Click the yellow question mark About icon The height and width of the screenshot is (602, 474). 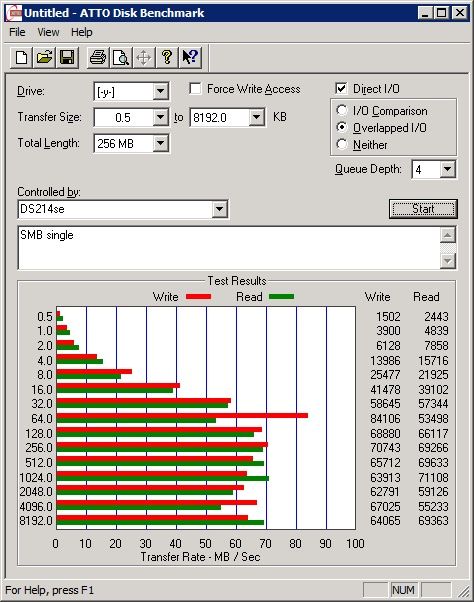click(167, 58)
